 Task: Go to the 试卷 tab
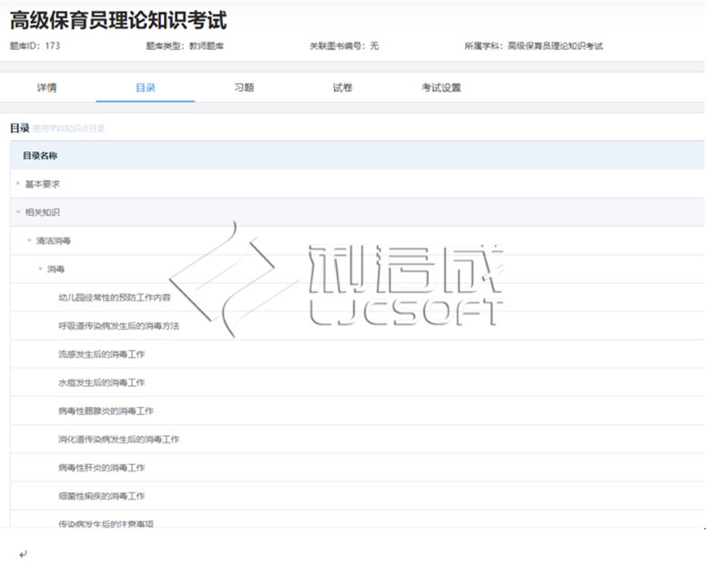342,87
